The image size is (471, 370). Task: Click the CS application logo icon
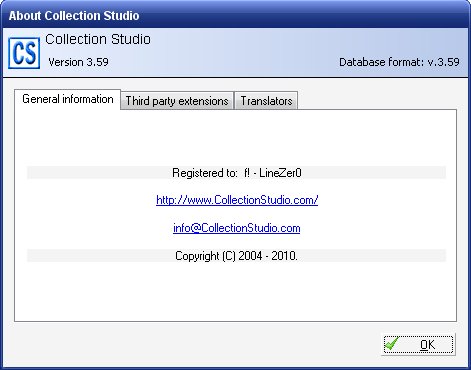click(x=24, y=53)
